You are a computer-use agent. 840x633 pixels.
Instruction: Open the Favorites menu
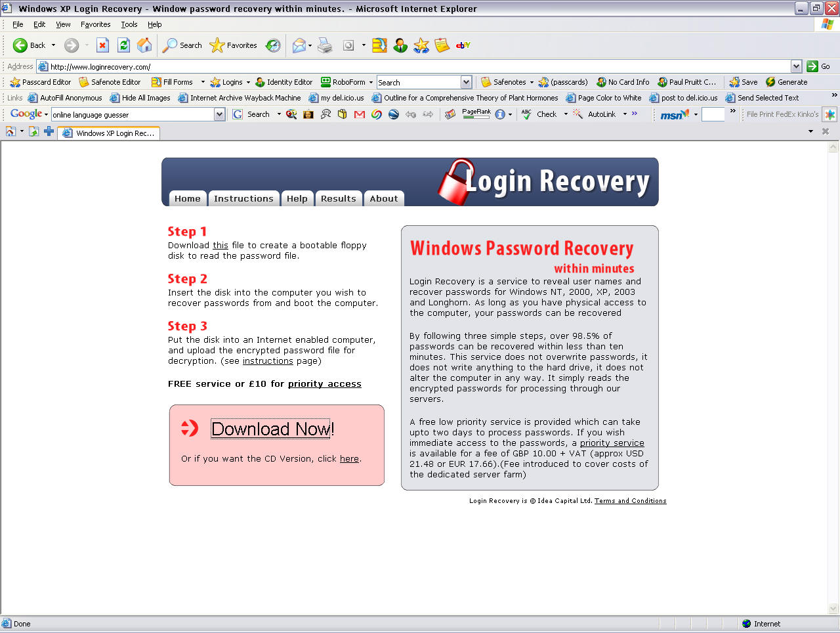pos(96,24)
